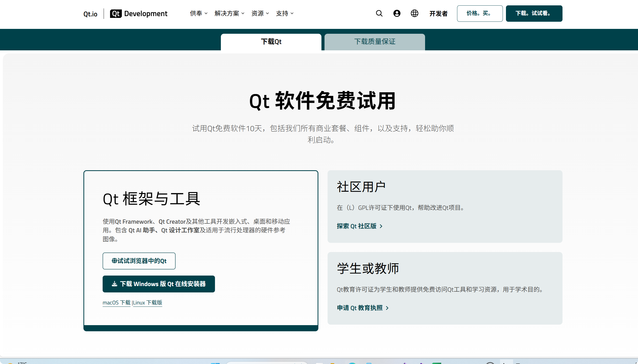Switch to the 下载质量保证 tab
638x364 pixels.
click(x=375, y=42)
